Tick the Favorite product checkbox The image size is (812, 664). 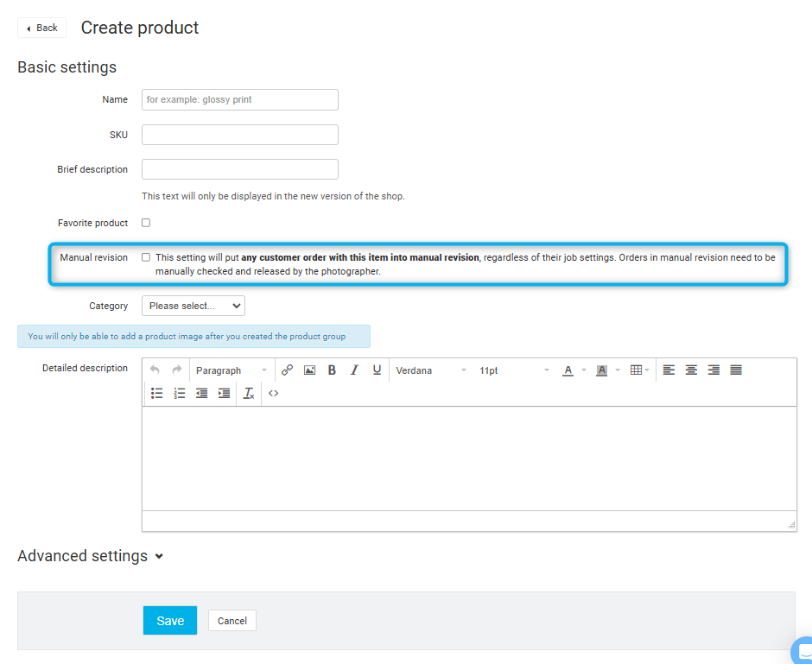pyautogui.click(x=146, y=223)
